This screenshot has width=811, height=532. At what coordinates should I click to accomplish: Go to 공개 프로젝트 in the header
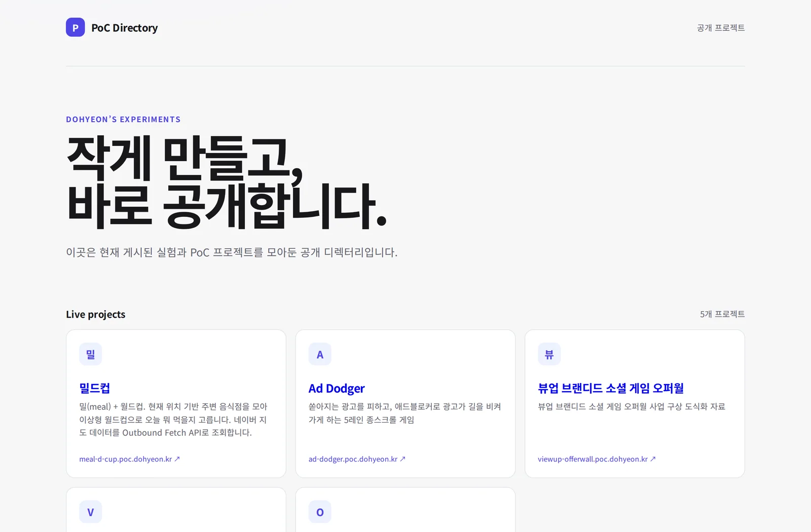[x=721, y=28]
